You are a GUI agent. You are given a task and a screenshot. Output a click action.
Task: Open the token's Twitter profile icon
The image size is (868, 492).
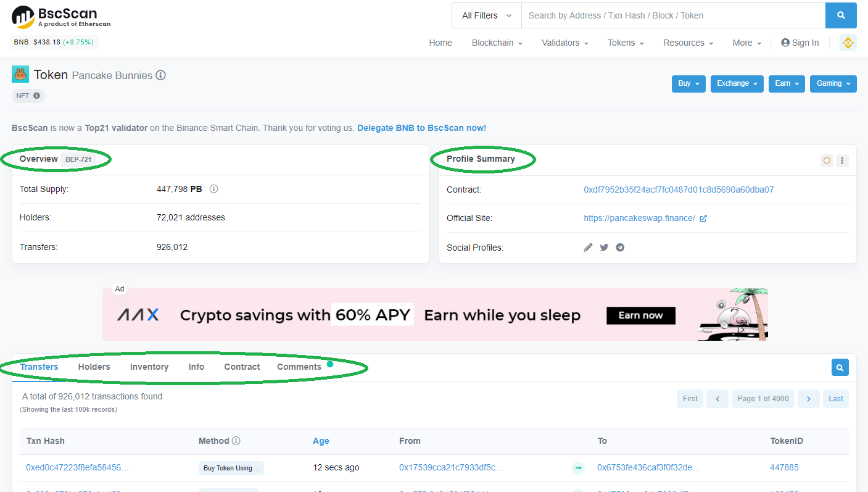(603, 247)
